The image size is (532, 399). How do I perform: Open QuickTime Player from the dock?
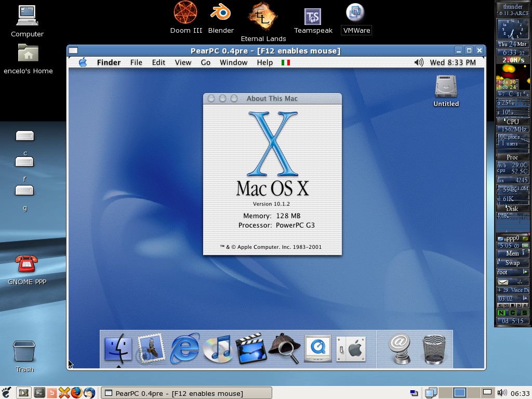[x=317, y=349]
